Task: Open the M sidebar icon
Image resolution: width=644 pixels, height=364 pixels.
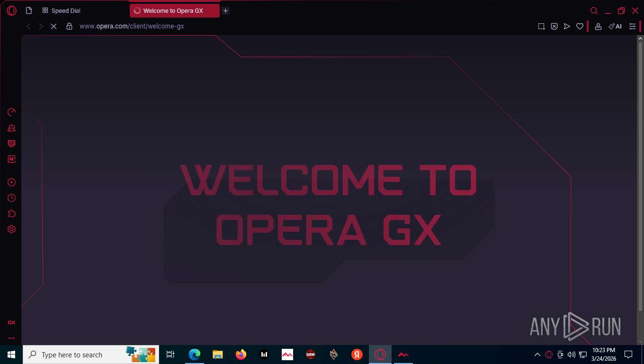Action: point(12,159)
